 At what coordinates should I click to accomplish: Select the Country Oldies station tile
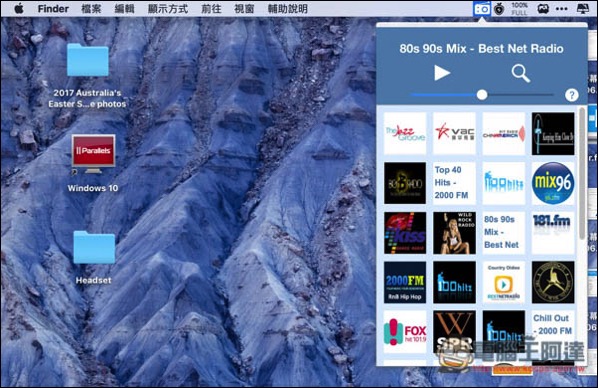coord(503,282)
